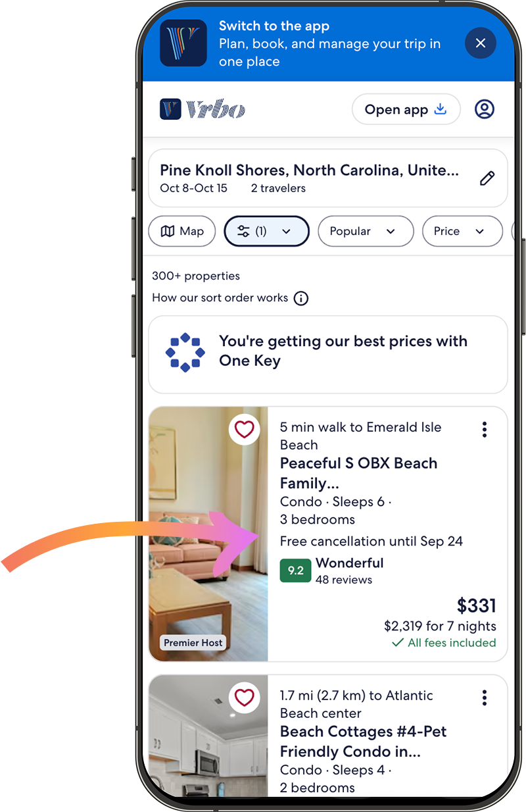This screenshot has height=812, width=526.
Task: Tap the Vrbo app icon in banner
Action: click(x=183, y=43)
